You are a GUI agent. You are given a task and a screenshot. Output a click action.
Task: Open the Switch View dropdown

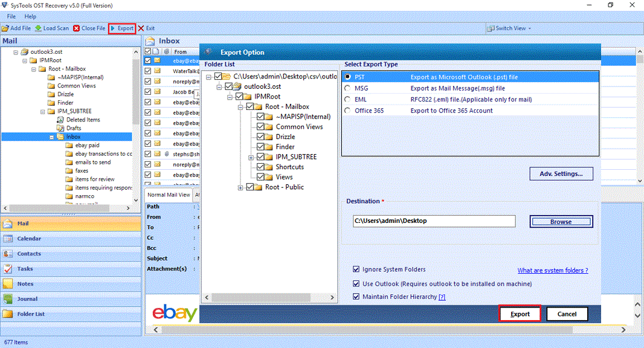point(509,28)
